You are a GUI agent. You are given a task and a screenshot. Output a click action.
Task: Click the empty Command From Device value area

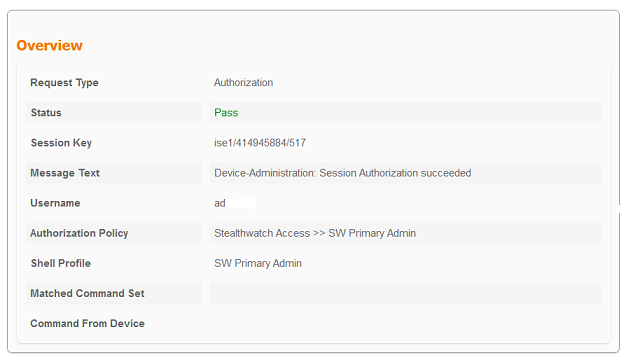point(405,324)
